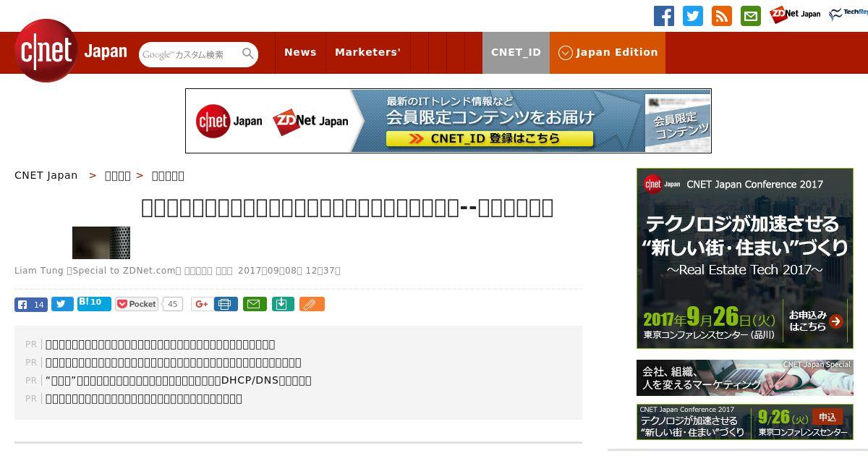Open the CNET Japan Special marketing banner

click(745, 378)
